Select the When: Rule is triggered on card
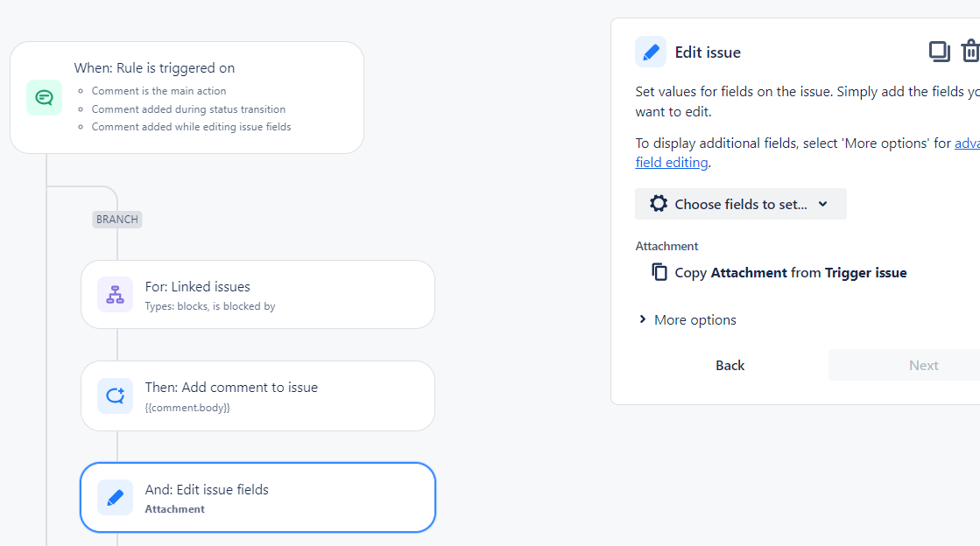The image size is (980, 546). (187, 97)
